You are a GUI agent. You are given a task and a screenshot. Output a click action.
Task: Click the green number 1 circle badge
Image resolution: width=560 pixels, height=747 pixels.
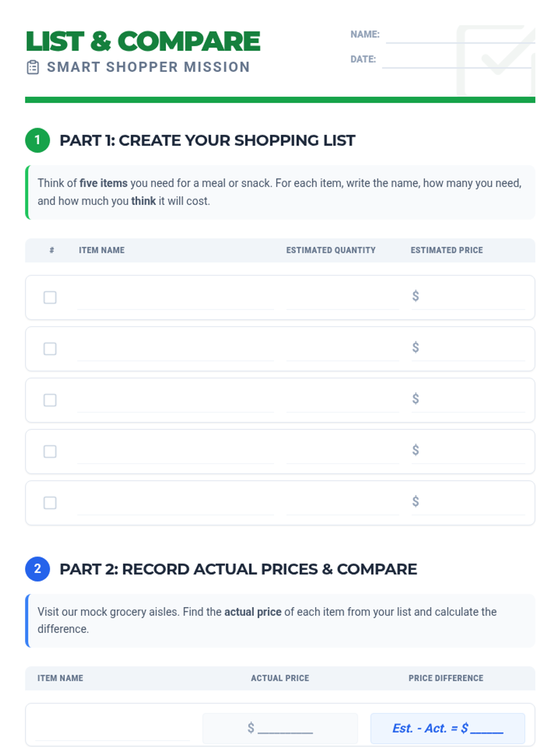click(37, 140)
